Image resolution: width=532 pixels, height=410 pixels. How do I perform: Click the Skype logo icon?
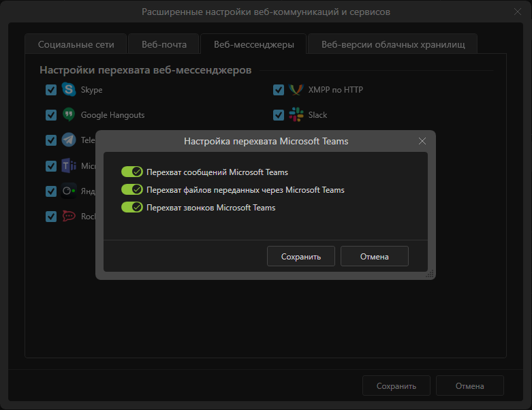69,89
